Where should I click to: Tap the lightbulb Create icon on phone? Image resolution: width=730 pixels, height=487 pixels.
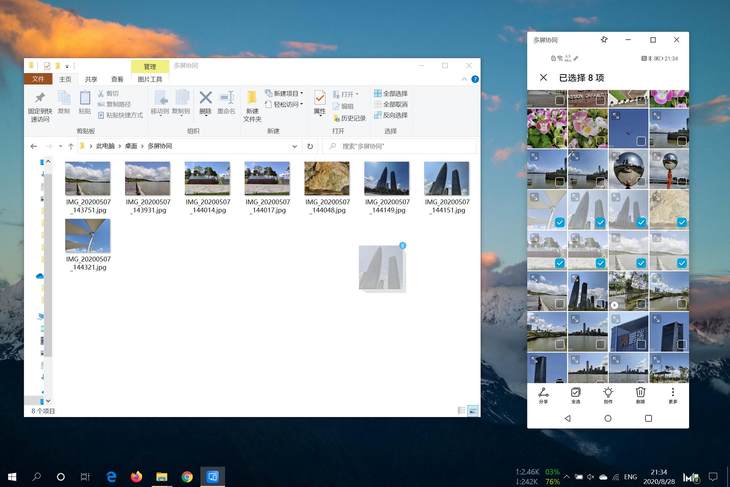pyautogui.click(x=608, y=393)
